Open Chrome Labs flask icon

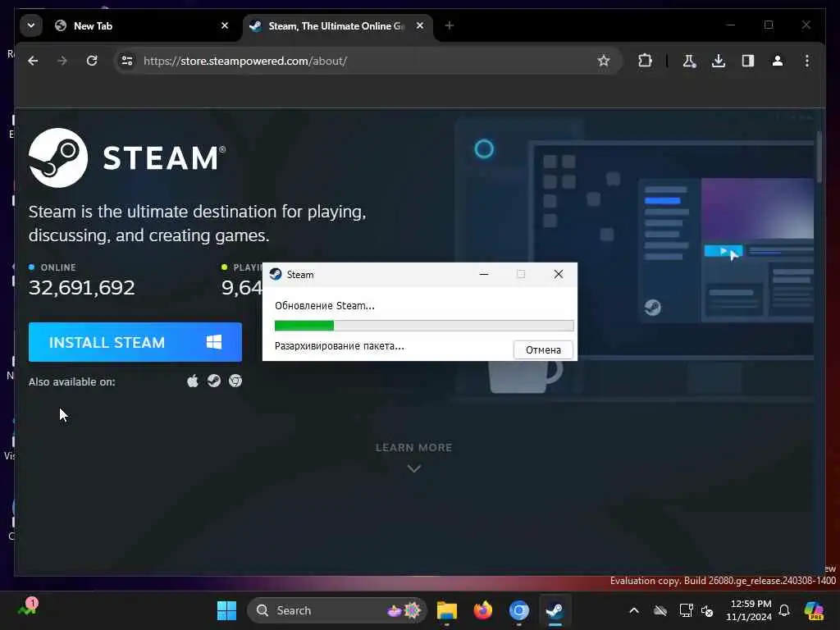coord(689,61)
